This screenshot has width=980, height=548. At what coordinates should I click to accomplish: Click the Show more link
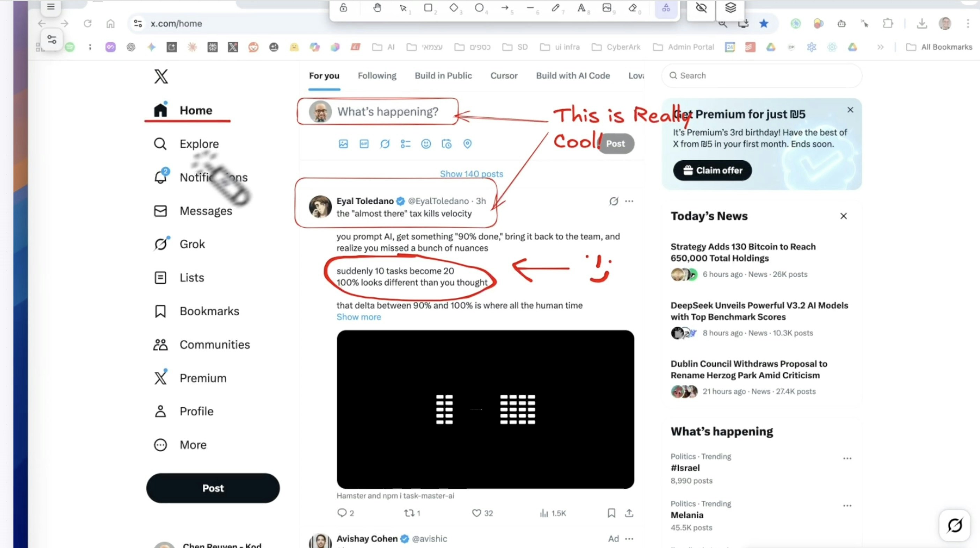click(x=358, y=317)
